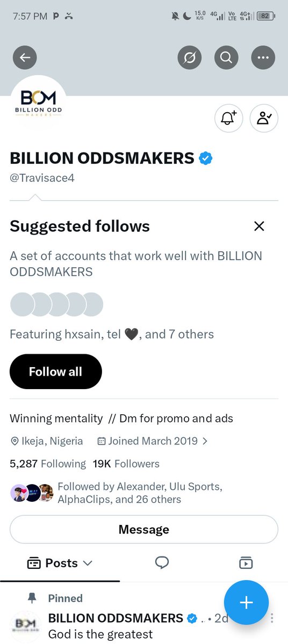Open the three-dot more options menu
The width and height of the screenshot is (288, 644).
click(263, 57)
